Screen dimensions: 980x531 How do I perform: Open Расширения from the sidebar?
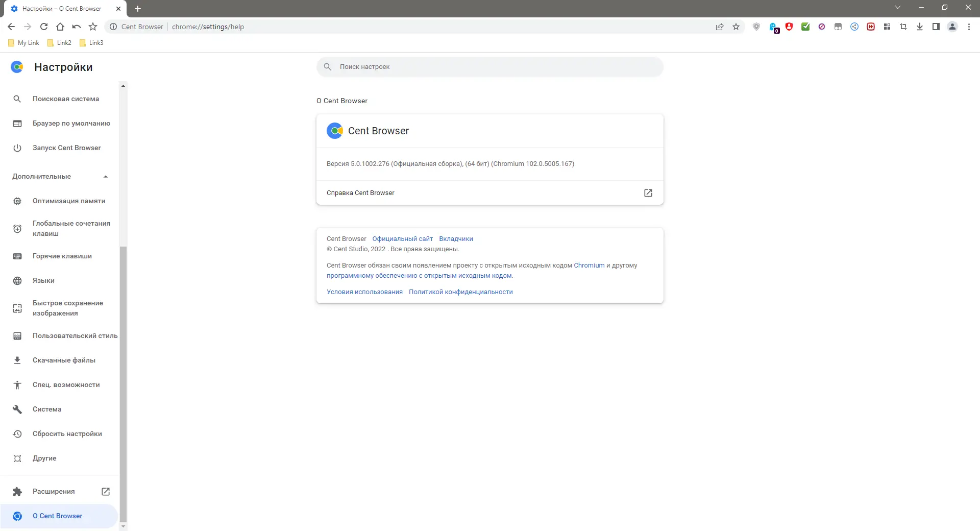point(60,492)
